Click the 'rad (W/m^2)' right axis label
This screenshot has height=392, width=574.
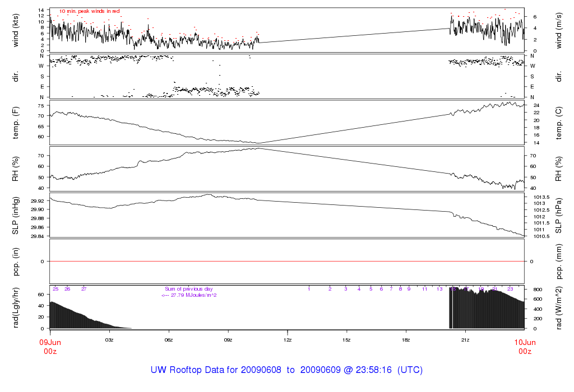pyautogui.click(x=559, y=307)
